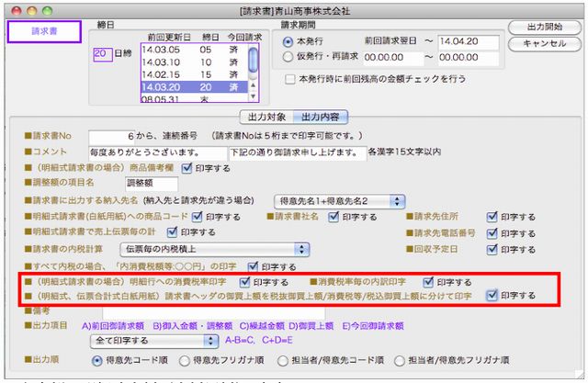Toggle 請求書ヘッダ御買上額分けて印字 checkbox

pyautogui.click(x=492, y=296)
